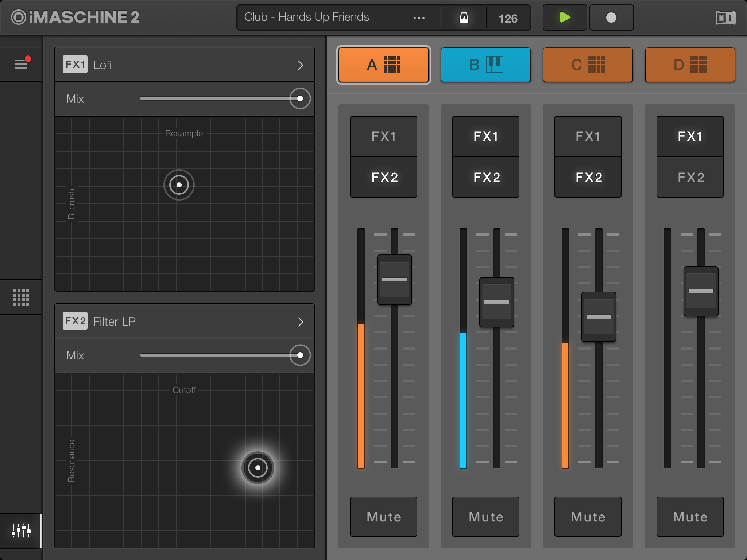This screenshot has width=747, height=560.
Task: Toggle FX1 on channel A
Action: [x=384, y=136]
